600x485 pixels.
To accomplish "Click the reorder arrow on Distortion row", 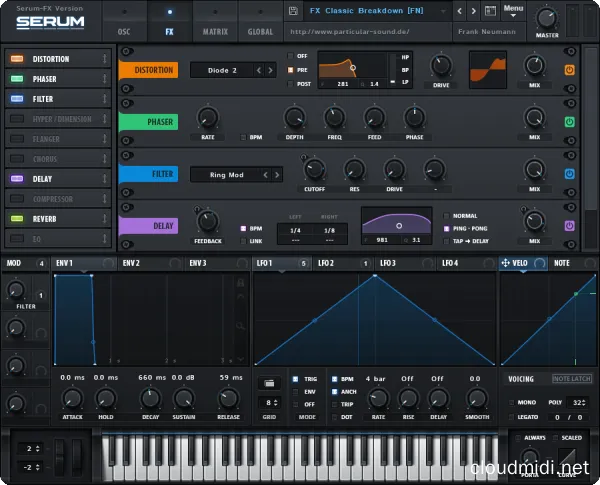I will [x=104, y=59].
